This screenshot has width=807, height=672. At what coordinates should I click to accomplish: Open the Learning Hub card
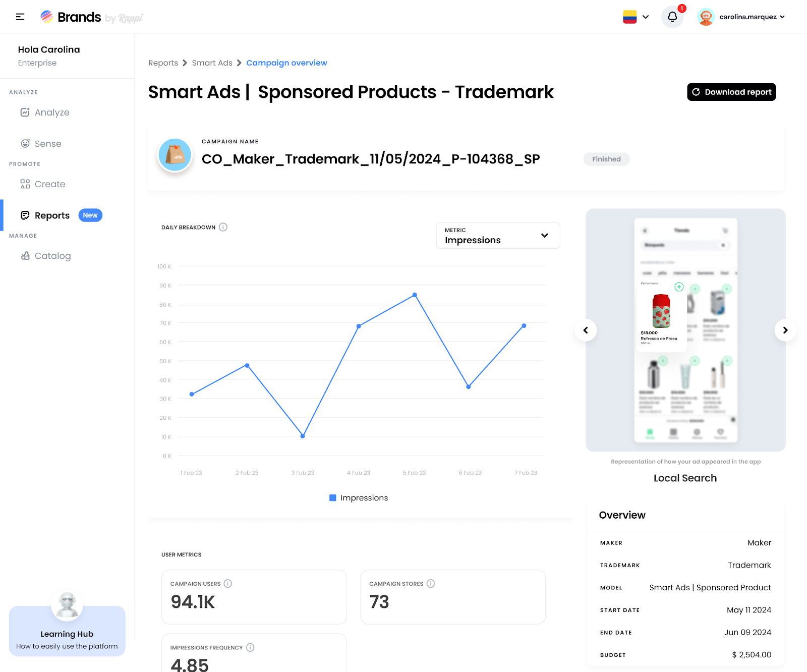67,631
